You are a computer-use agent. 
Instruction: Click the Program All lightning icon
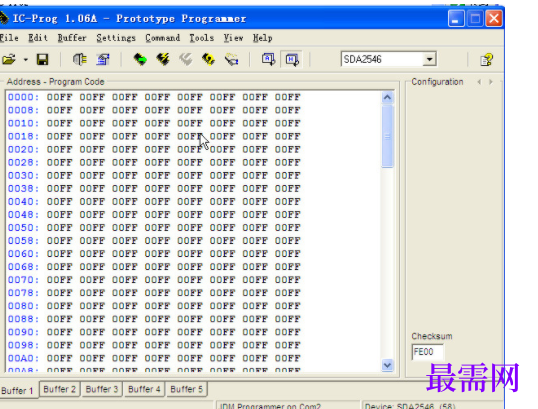click(163, 60)
